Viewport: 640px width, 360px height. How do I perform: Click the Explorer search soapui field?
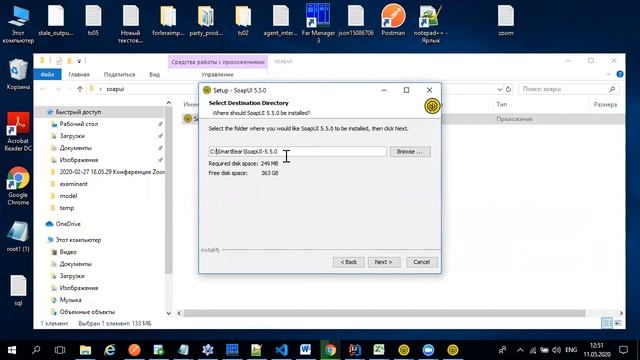569,89
